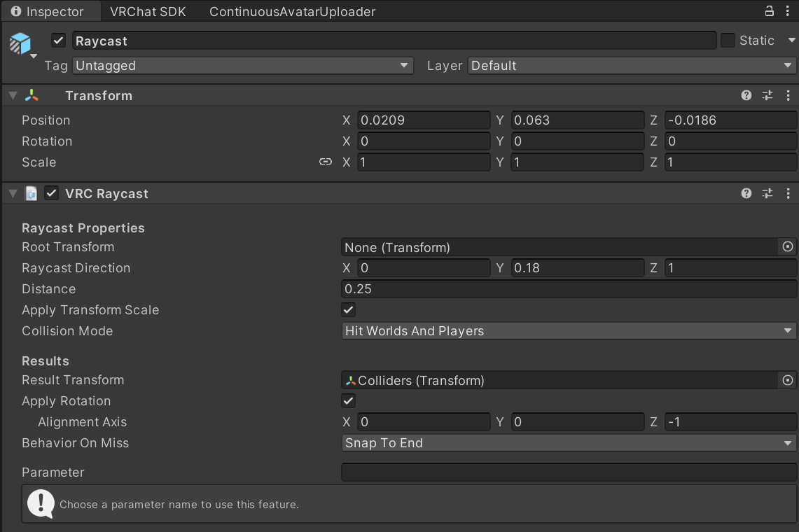Click the Raycast Direction Z field

730,268
